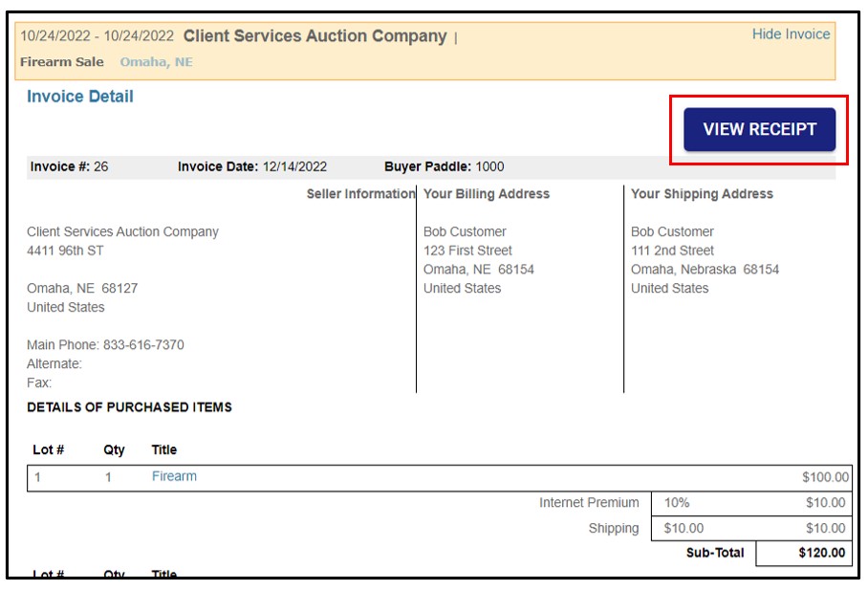Click the 111 2nd Street shipping line
The height and width of the screenshot is (590, 868).
pyautogui.click(x=672, y=251)
